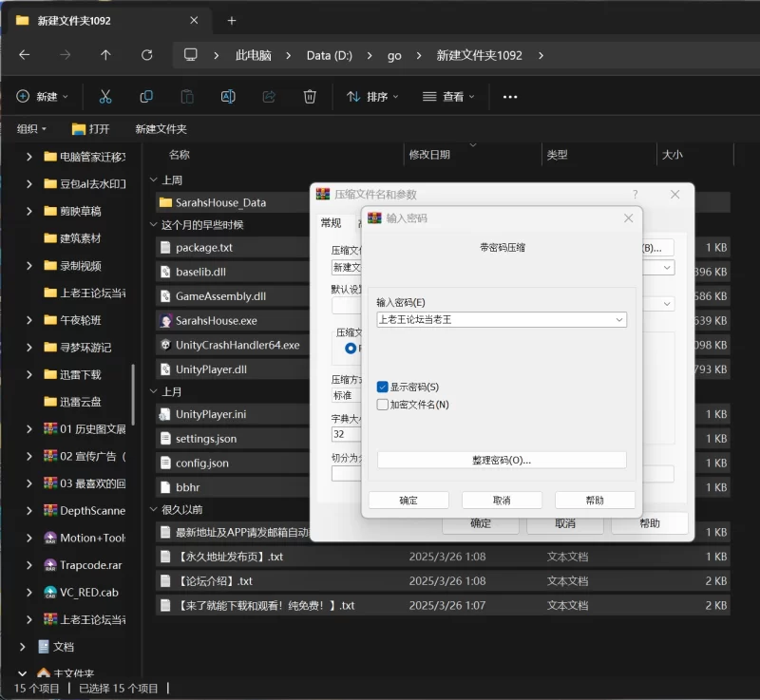760x700 pixels.
Task: Sort by the 大小 column header
Action: (x=672, y=155)
